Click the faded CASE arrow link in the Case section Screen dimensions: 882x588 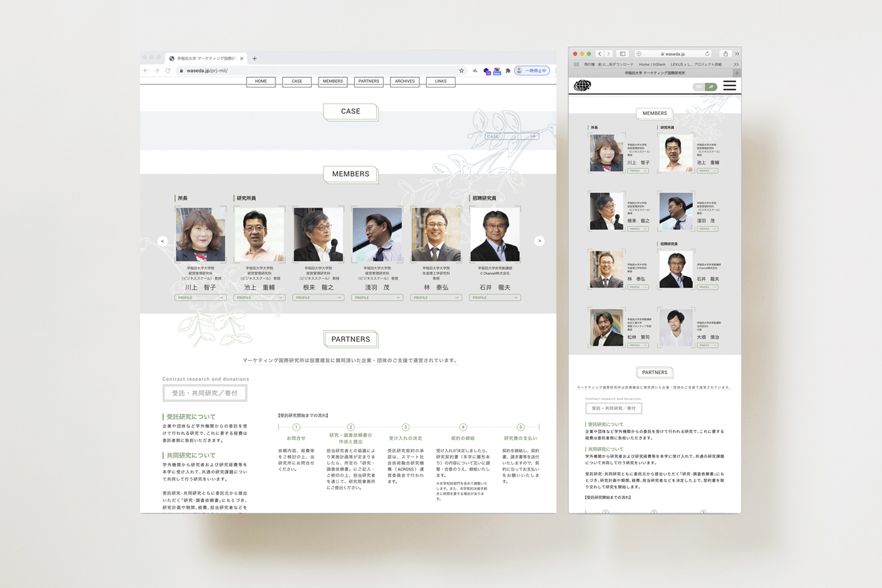tap(511, 137)
